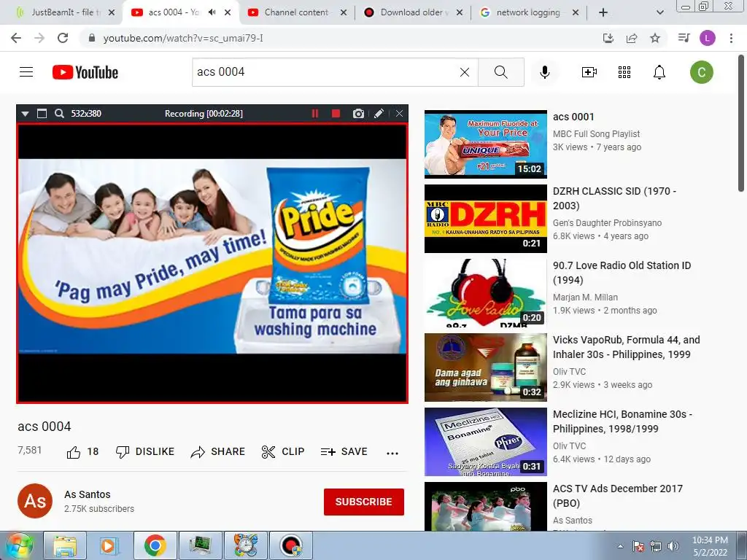Open the YouTube apps grid
This screenshot has width=747, height=560.
[624, 72]
